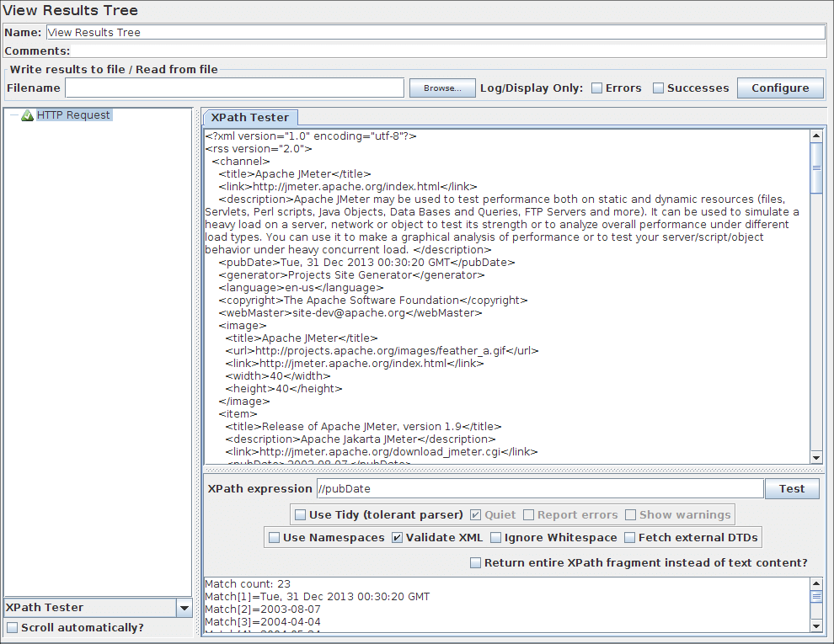The width and height of the screenshot is (834, 644).
Task: Click the Browse... button
Action: [442, 88]
